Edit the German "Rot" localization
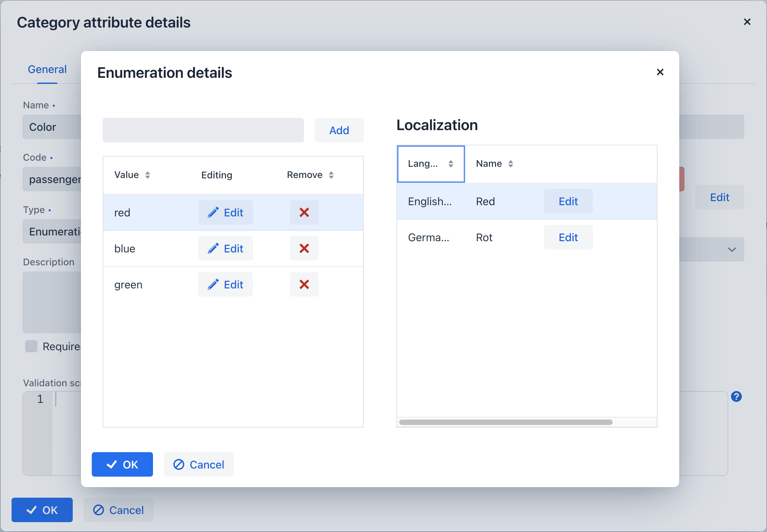The image size is (767, 532). [568, 237]
